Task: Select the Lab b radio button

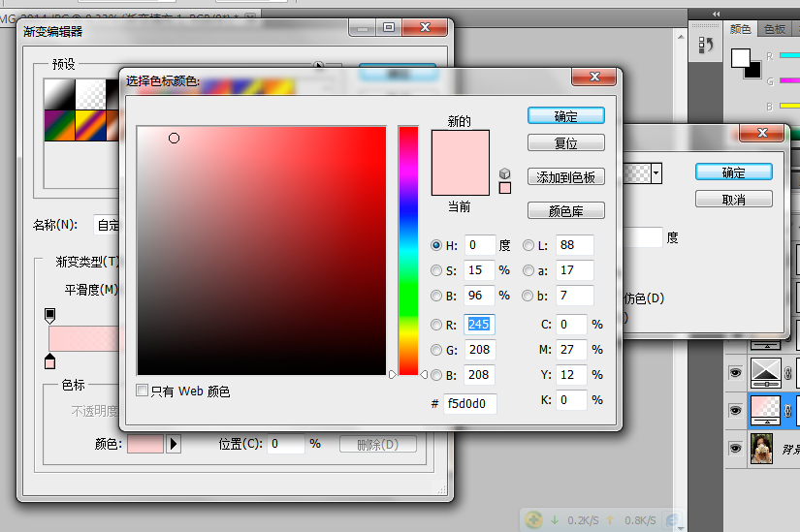Action: click(x=528, y=296)
